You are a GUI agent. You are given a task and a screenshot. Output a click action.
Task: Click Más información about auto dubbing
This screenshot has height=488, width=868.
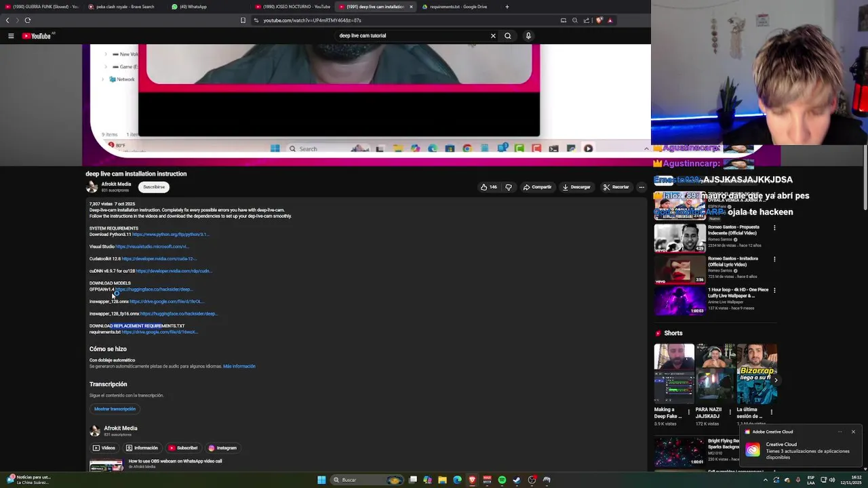click(x=239, y=366)
